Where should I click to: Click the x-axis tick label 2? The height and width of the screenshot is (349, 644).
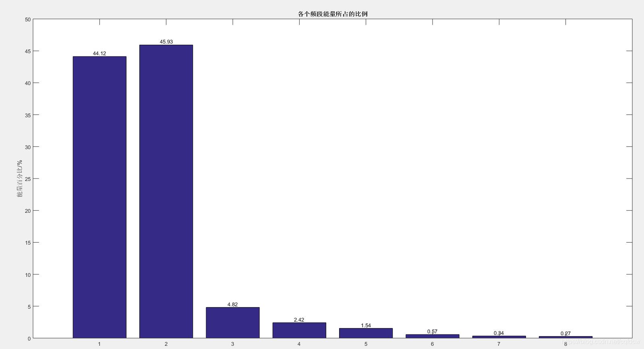click(x=166, y=344)
